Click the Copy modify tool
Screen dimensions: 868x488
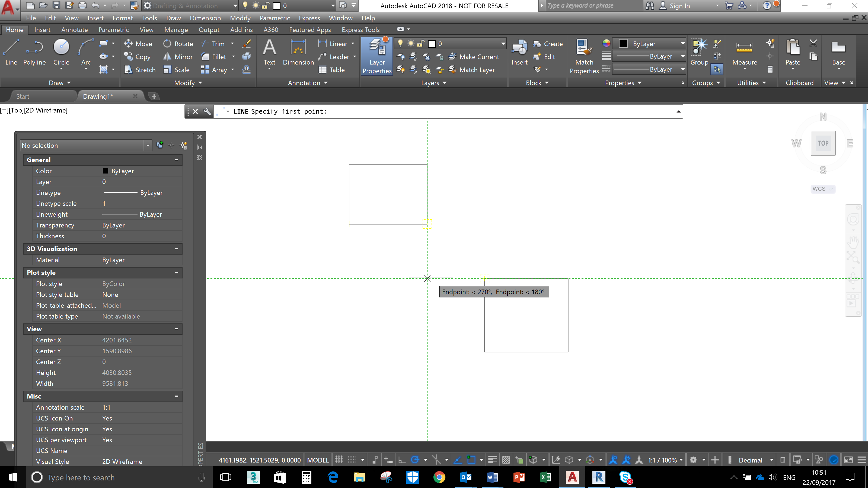(x=137, y=57)
